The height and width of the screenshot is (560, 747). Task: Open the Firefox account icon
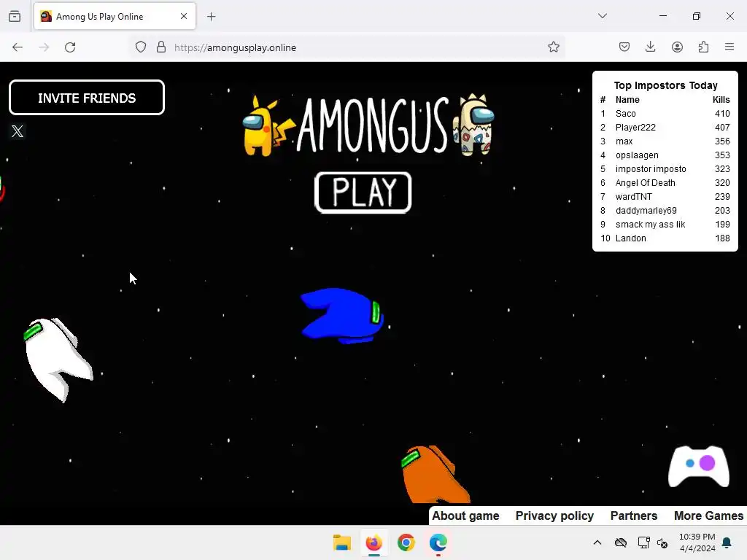point(677,47)
